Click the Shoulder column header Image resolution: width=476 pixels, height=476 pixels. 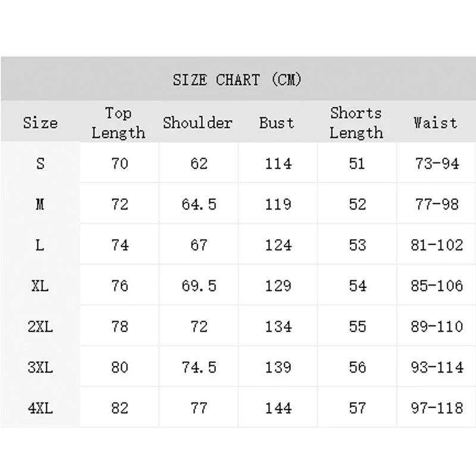click(x=198, y=123)
